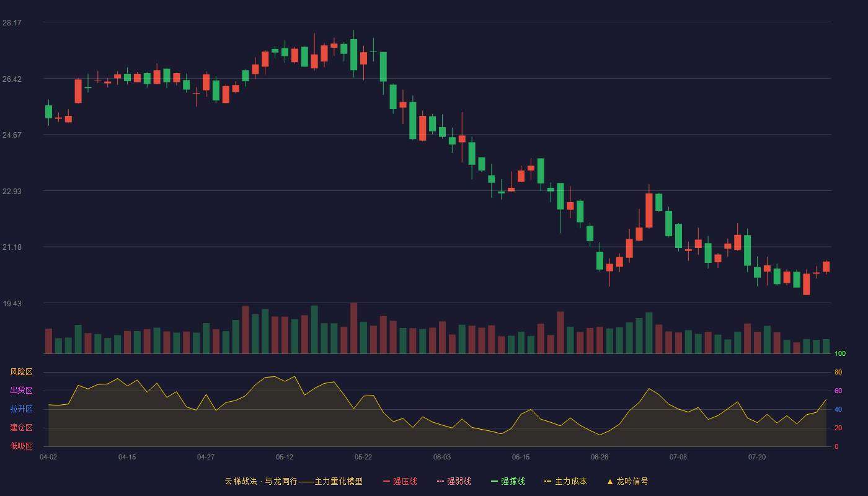The height and width of the screenshot is (496, 868).
Task: Select the magenta 60 indicator axis value
Action: click(838, 391)
